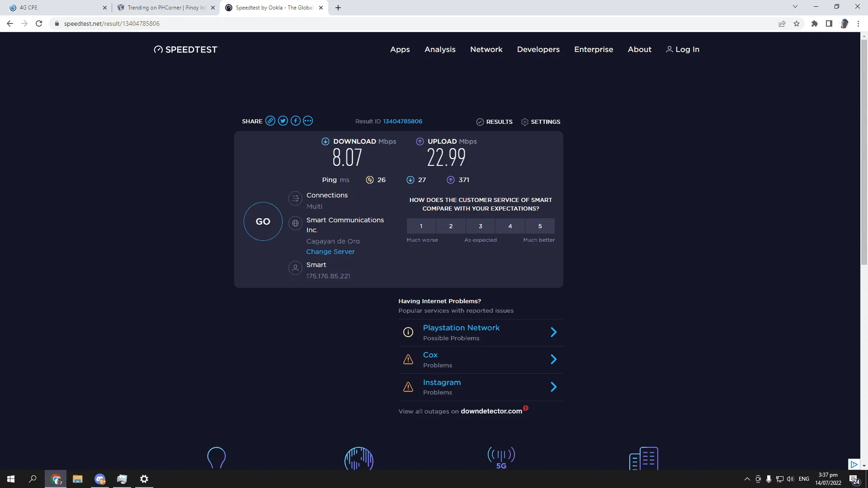868x488 pixels.
Task: Open ENG language indicator in taskbar
Action: pos(804,479)
